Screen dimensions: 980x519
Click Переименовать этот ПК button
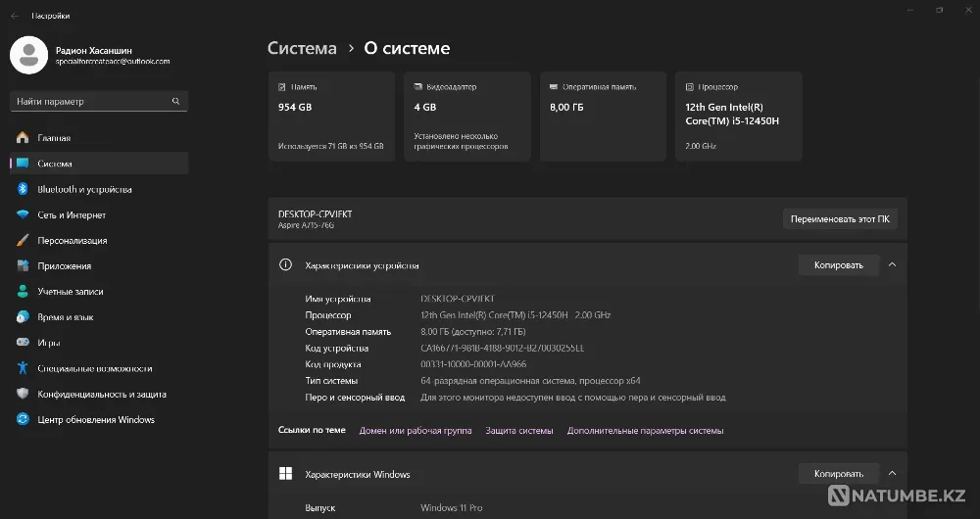pos(839,219)
